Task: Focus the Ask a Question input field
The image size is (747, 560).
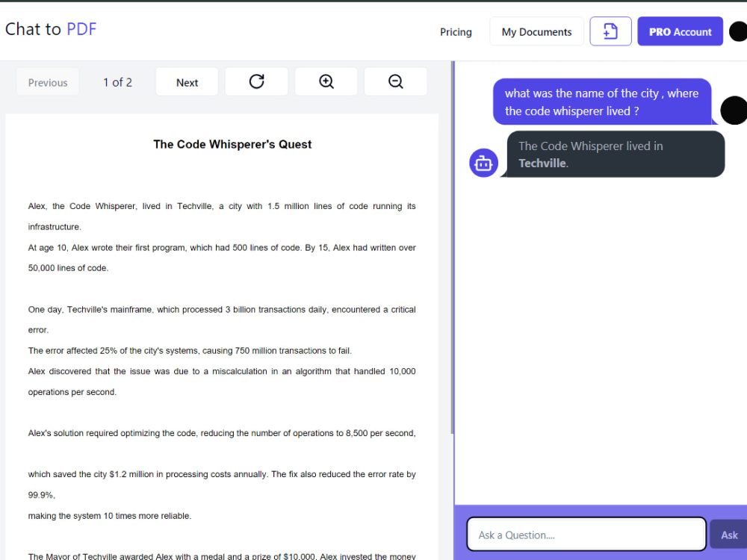Action: click(x=586, y=535)
